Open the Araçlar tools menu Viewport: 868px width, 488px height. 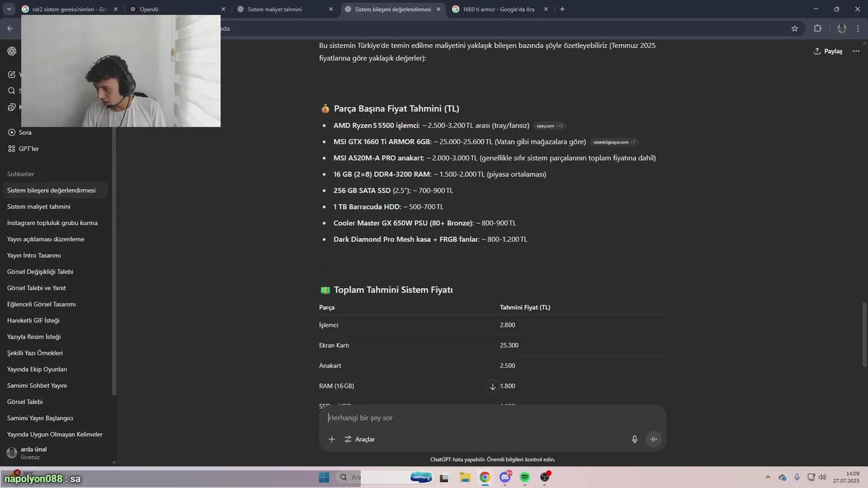tap(359, 439)
